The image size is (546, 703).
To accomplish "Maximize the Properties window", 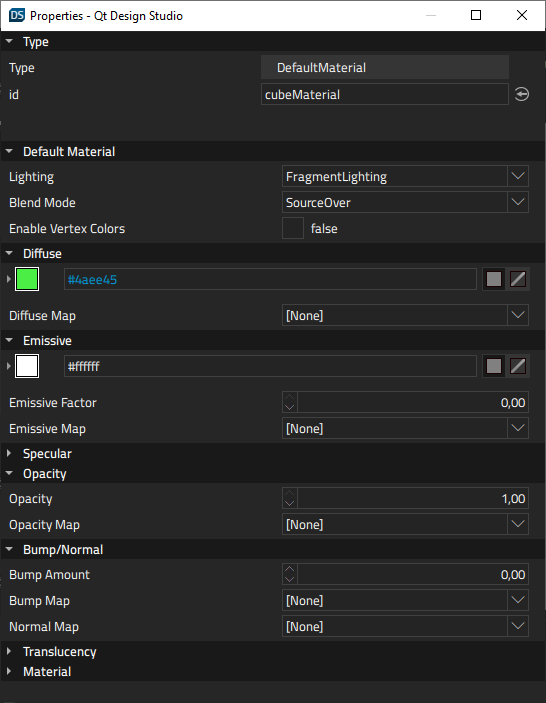I will (x=476, y=15).
